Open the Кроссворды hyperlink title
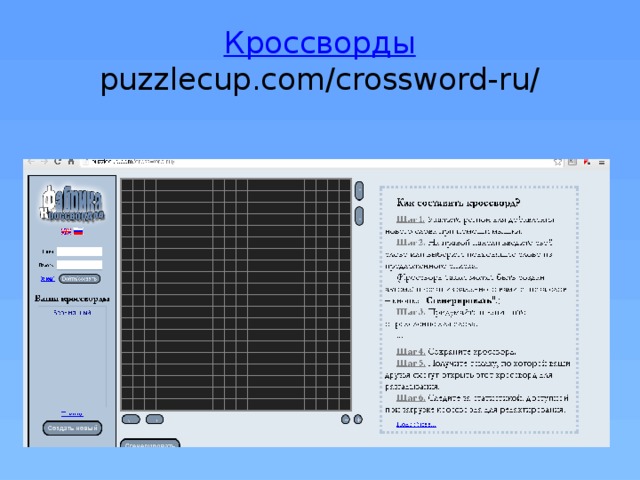The width and height of the screenshot is (640, 480). (x=320, y=42)
